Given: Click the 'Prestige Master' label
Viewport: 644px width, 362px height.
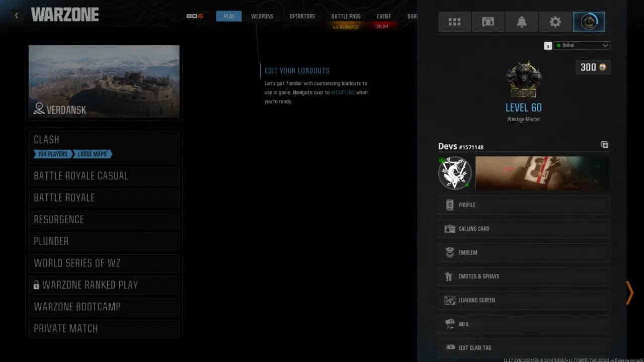Looking at the screenshot, I should [524, 120].
